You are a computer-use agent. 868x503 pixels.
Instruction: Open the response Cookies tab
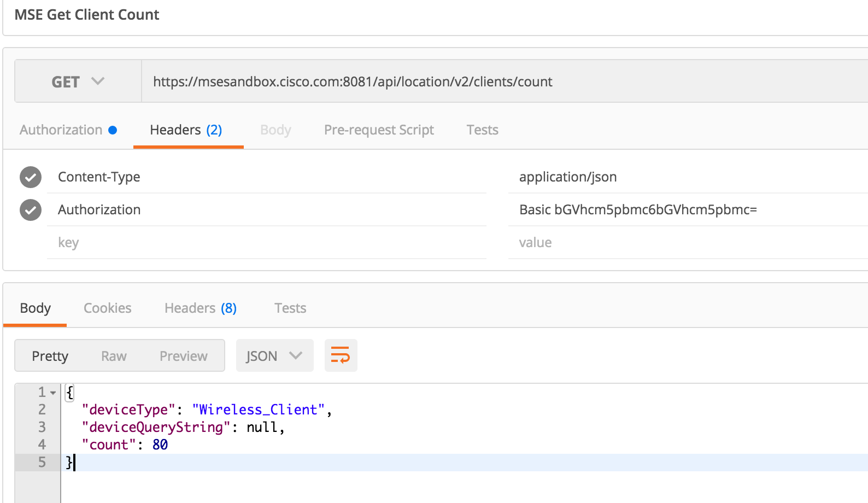107,308
